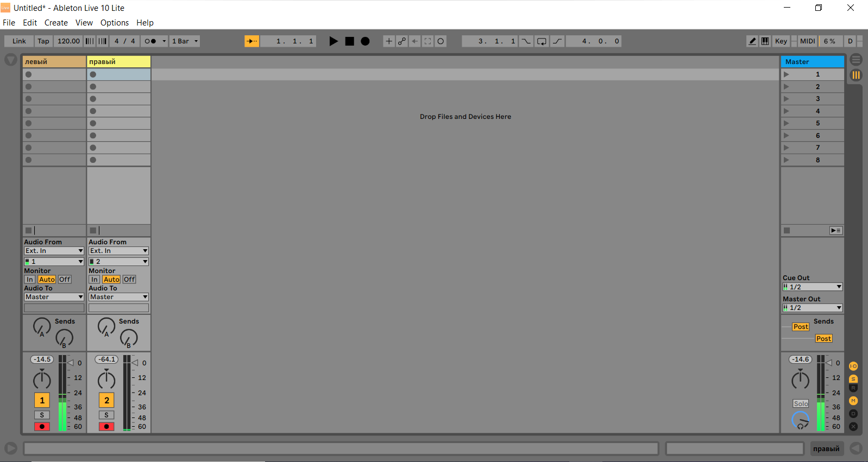This screenshot has height=462, width=868.
Task: Open input channel 2 dropdown on правый
Action: click(118, 262)
